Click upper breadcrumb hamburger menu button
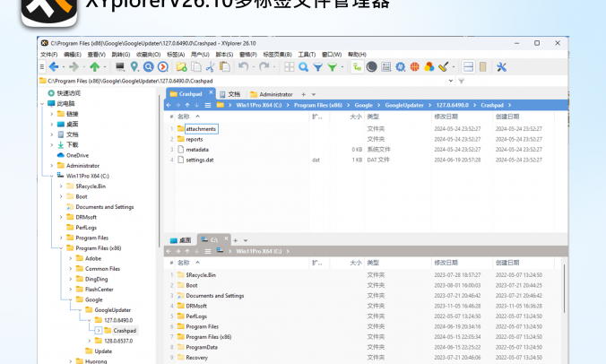 pos(208,105)
